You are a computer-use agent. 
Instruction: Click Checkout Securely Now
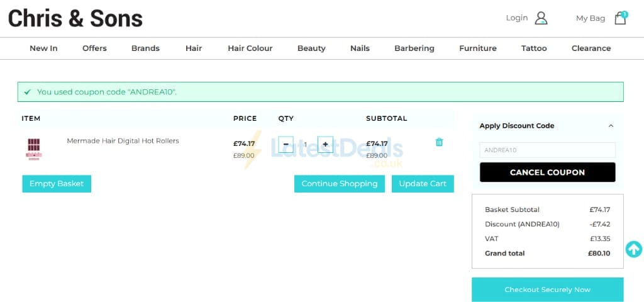click(548, 289)
